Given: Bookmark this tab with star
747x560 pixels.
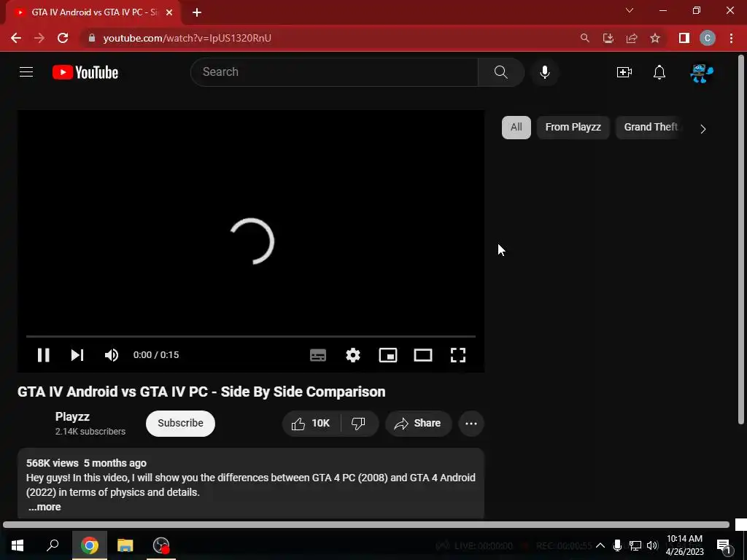Looking at the screenshot, I should (655, 38).
